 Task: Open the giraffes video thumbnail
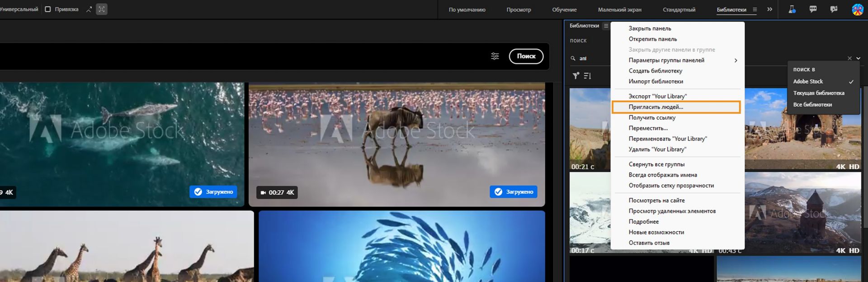click(x=127, y=246)
